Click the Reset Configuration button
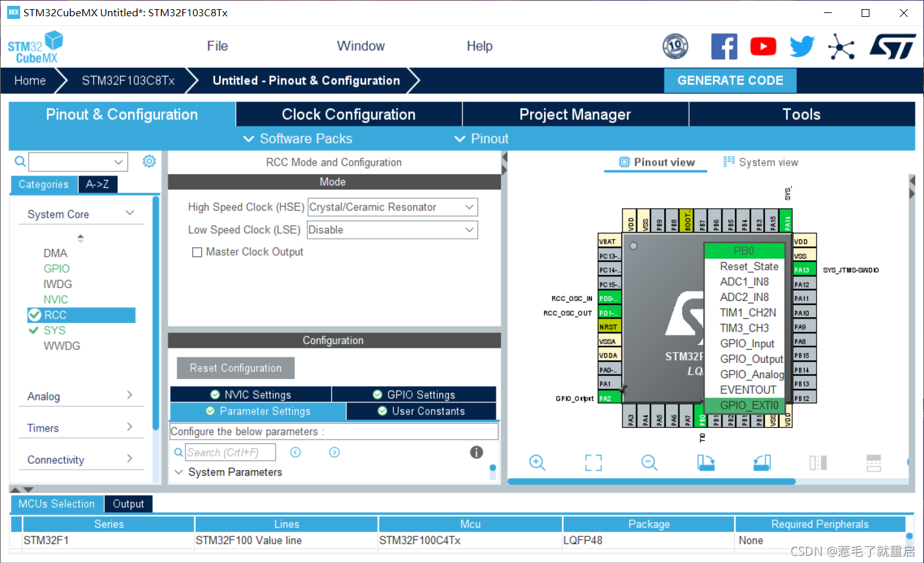924x563 pixels. (x=236, y=368)
